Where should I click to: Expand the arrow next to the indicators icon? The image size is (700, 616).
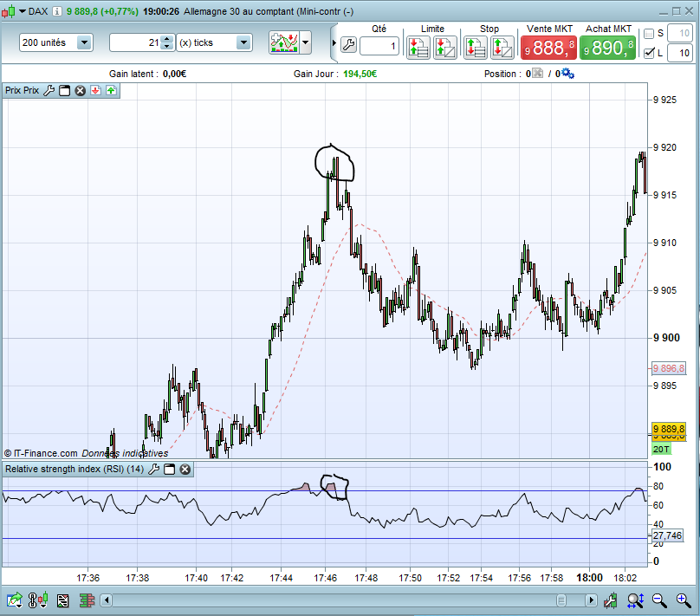click(x=305, y=42)
